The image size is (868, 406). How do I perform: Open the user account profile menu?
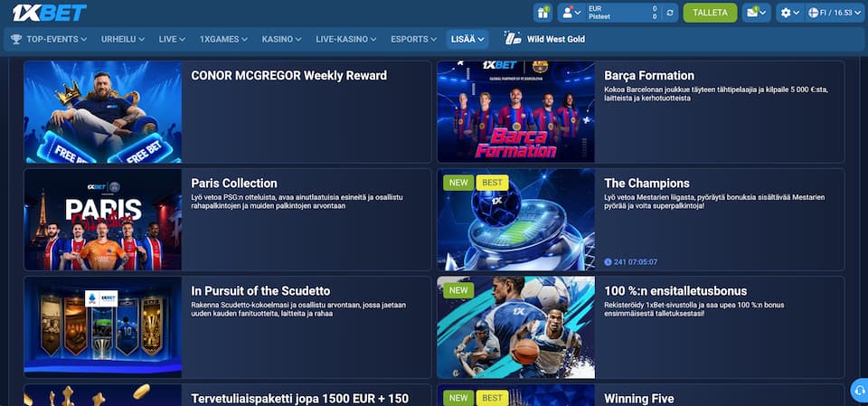(x=571, y=13)
